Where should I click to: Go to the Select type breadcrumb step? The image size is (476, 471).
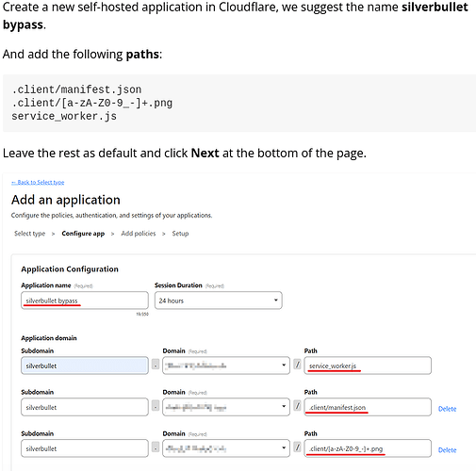tap(30, 234)
